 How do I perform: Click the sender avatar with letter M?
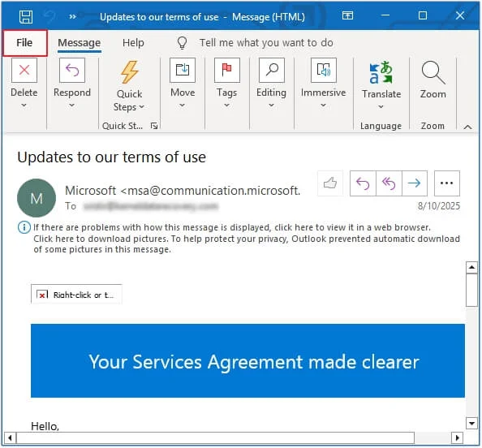click(37, 198)
